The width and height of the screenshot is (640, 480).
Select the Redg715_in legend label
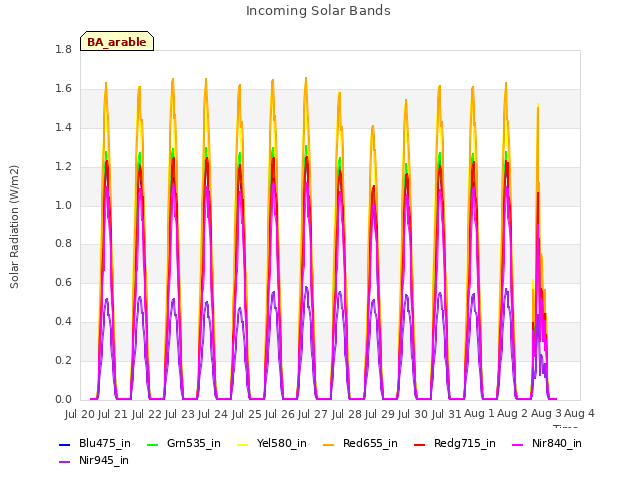[x=465, y=443]
